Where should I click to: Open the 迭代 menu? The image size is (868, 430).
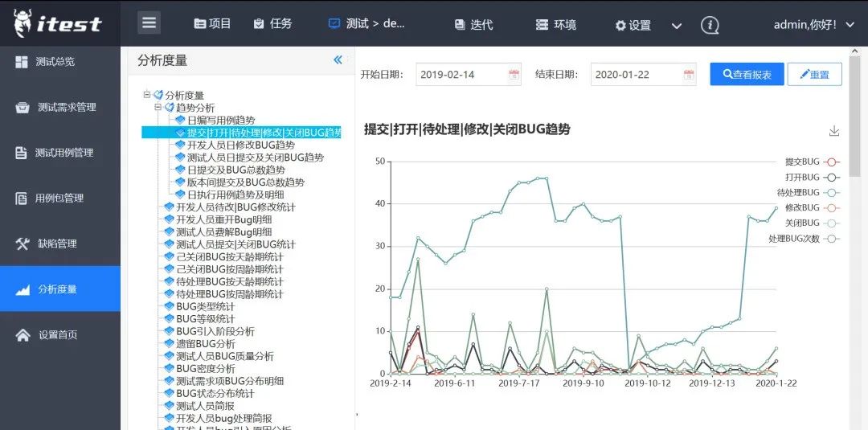[474, 24]
